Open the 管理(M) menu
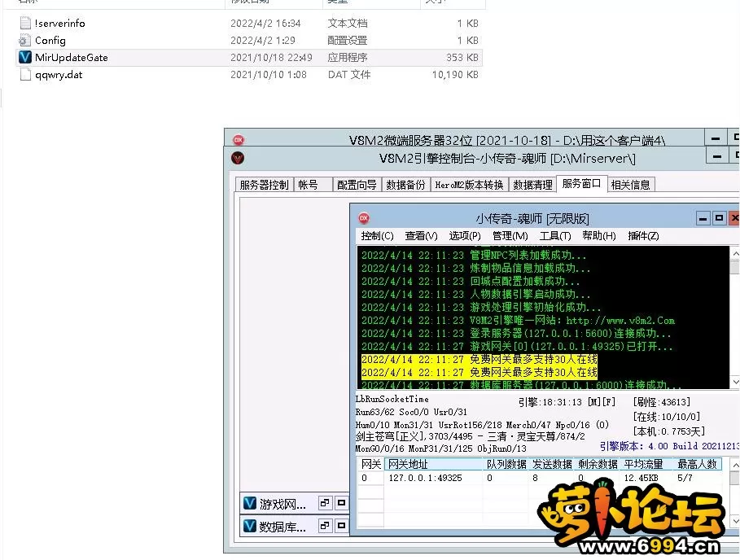 (x=510, y=235)
